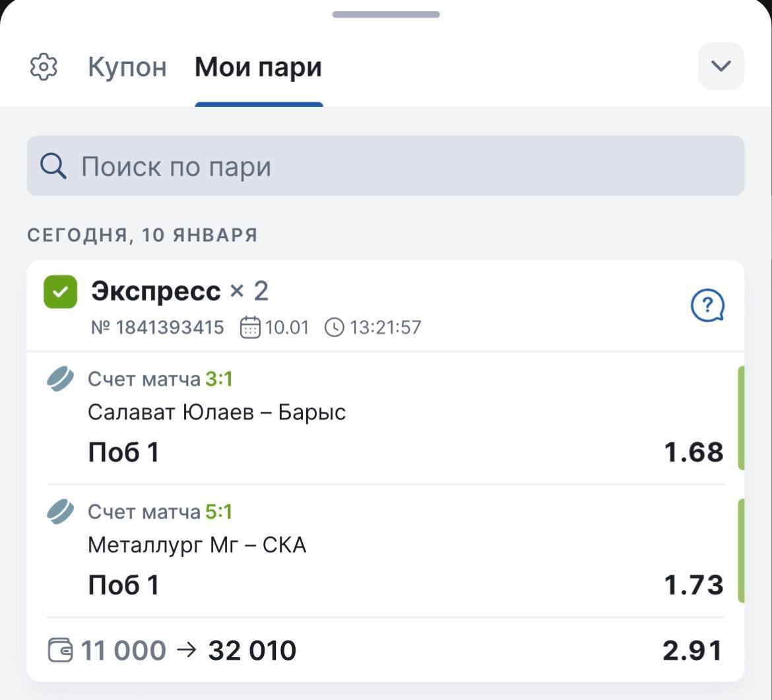Switch to the Купон tab

(127, 67)
